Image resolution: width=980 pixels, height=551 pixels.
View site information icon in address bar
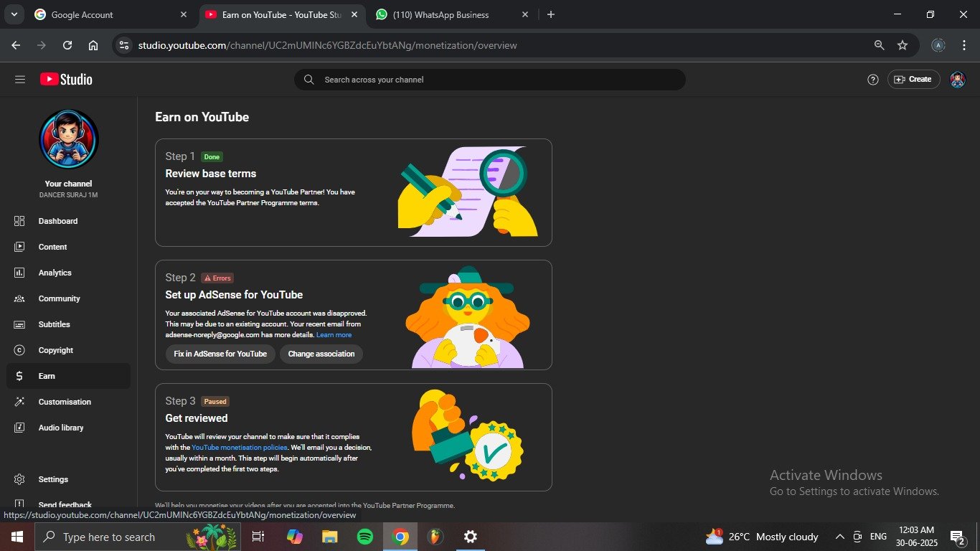(125, 45)
